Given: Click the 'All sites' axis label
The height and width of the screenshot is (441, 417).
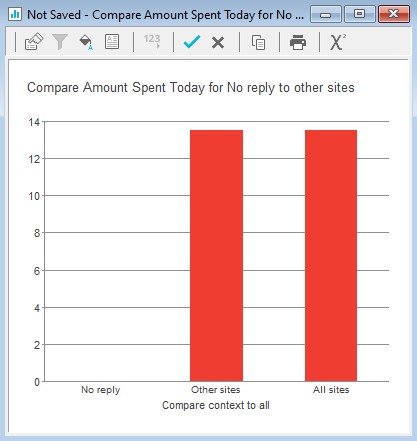Looking at the screenshot, I should coord(331,390).
